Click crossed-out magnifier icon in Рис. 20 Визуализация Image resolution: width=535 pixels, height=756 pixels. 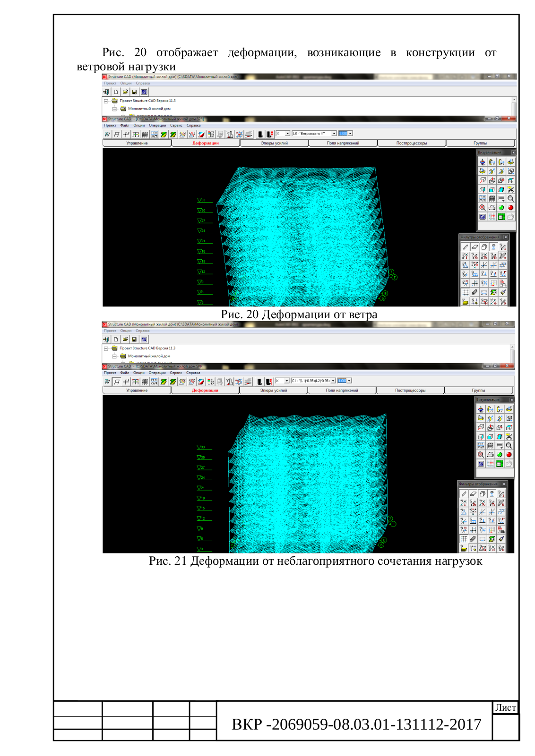[483, 208]
